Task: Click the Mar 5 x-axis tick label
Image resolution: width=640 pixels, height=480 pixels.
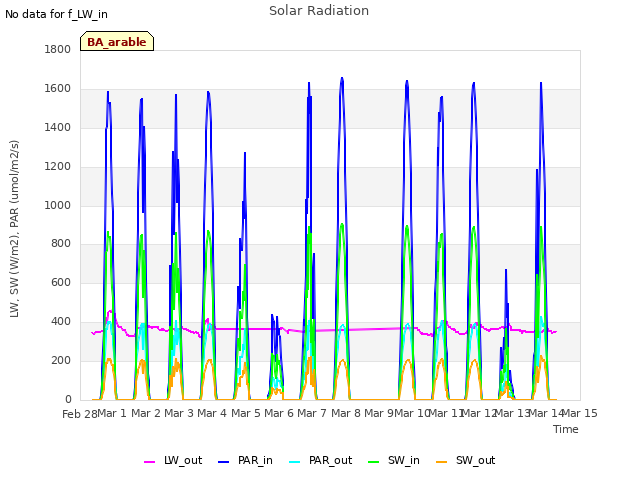Action: pos(245,413)
